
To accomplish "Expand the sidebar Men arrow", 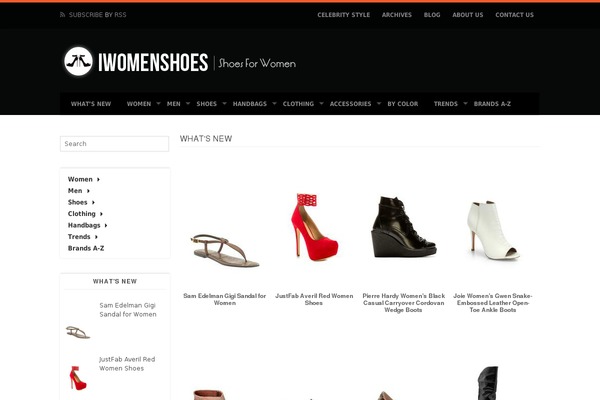I will coord(88,191).
